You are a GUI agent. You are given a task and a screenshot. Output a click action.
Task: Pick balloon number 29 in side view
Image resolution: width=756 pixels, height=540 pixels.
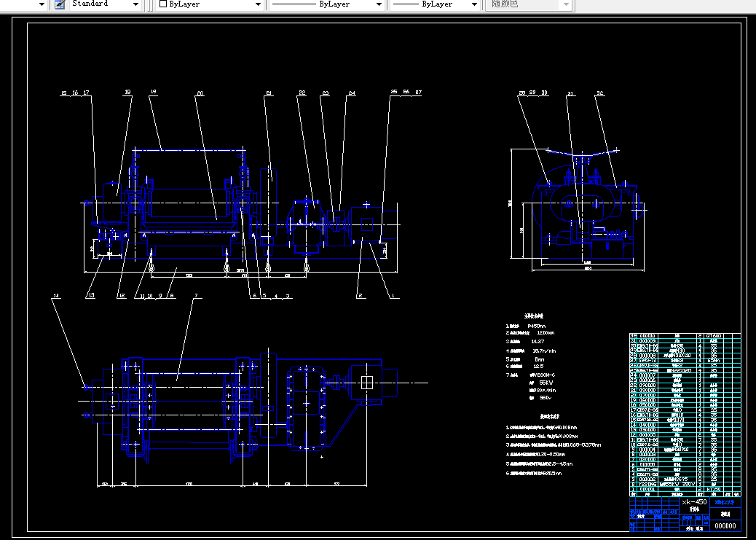(x=532, y=93)
